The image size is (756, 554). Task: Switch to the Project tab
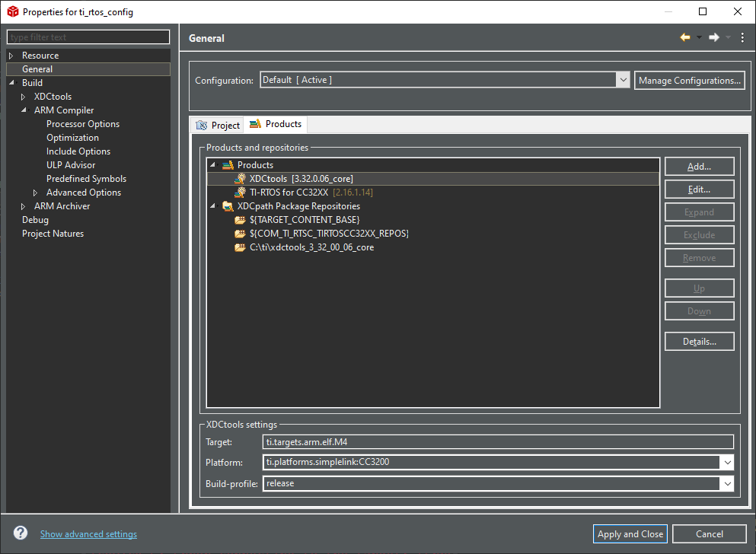[x=218, y=125]
